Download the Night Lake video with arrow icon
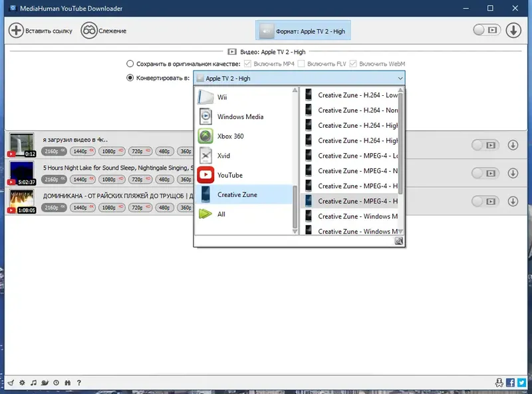 click(x=513, y=173)
